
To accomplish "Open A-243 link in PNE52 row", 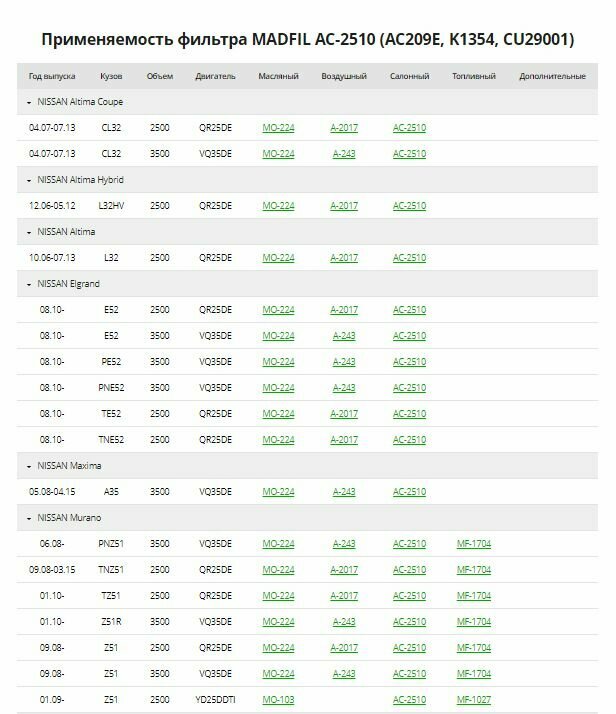I will point(344,388).
